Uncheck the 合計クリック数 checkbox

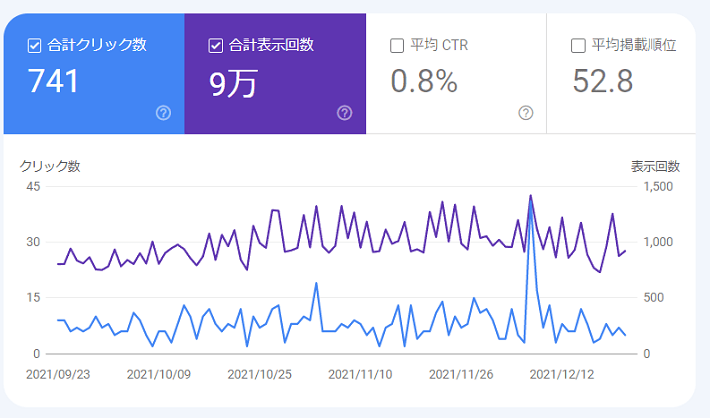click(34, 46)
